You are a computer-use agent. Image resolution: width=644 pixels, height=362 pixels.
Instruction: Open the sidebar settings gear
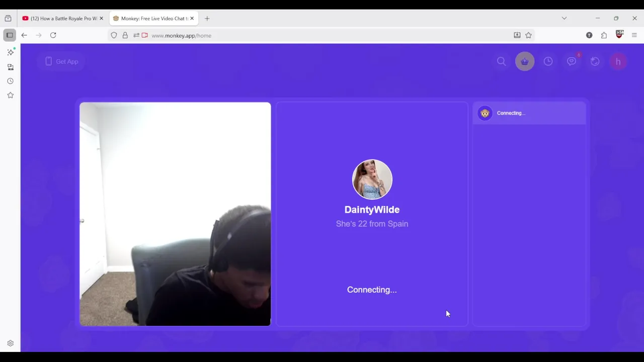[x=11, y=343]
